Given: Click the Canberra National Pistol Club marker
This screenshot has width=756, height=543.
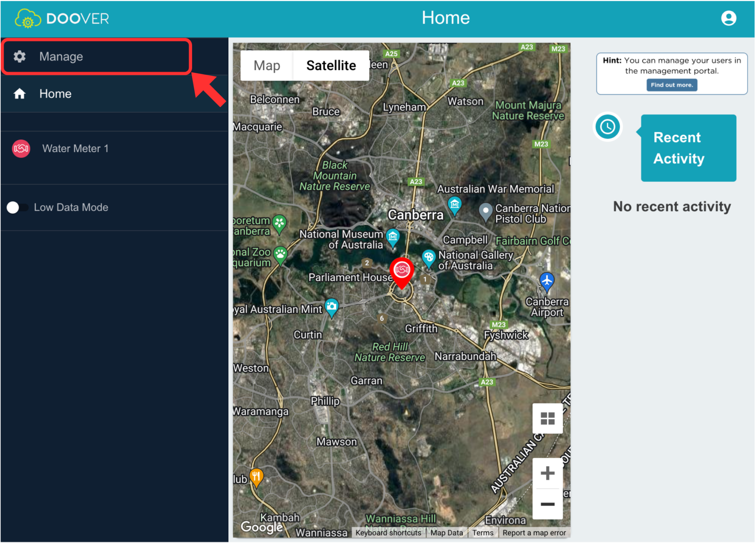Looking at the screenshot, I should pyautogui.click(x=485, y=213).
